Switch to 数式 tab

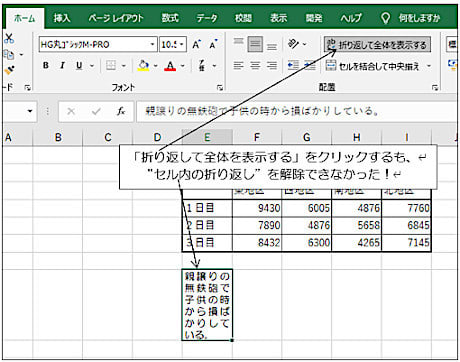[x=170, y=18]
